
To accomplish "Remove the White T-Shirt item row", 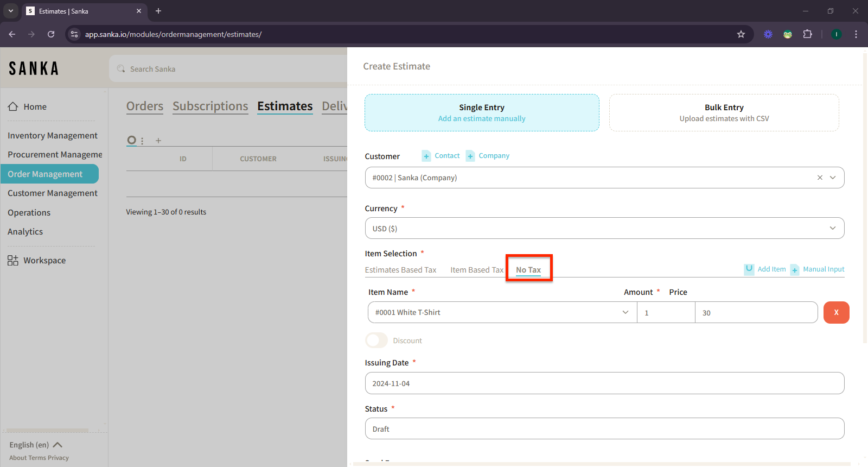I will pos(836,312).
